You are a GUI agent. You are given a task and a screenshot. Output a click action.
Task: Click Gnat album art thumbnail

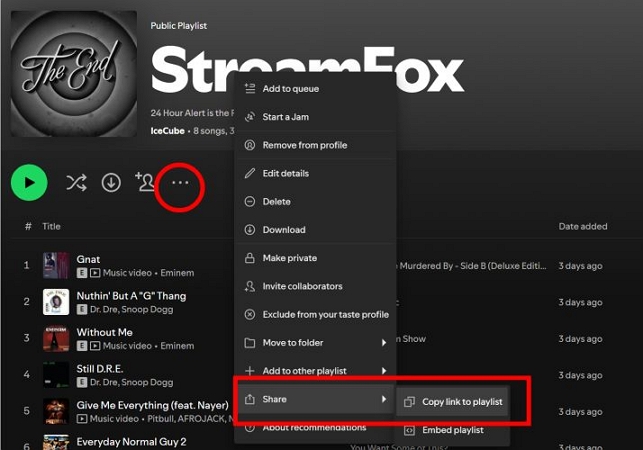pyautogui.click(x=56, y=265)
